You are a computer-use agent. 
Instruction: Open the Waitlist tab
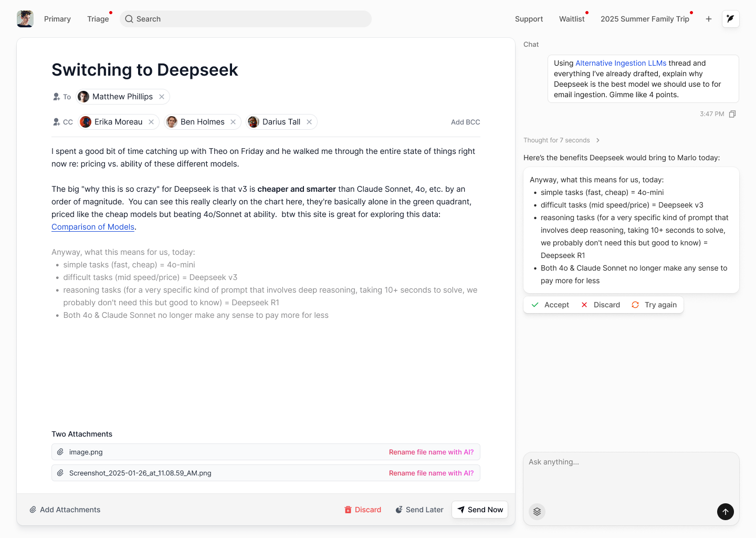572,19
